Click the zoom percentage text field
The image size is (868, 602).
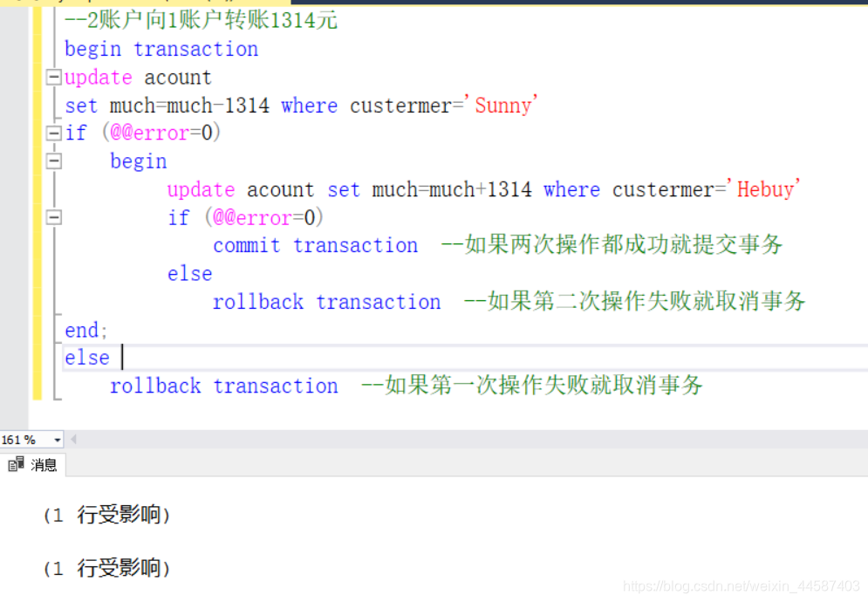25,440
